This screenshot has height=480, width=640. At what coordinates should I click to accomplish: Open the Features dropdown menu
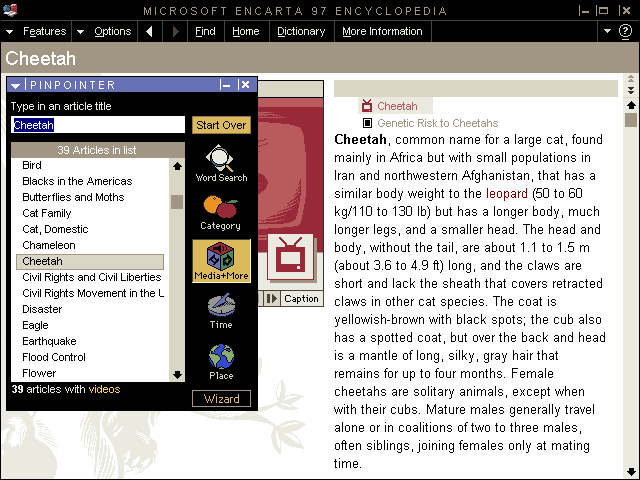click(36, 31)
